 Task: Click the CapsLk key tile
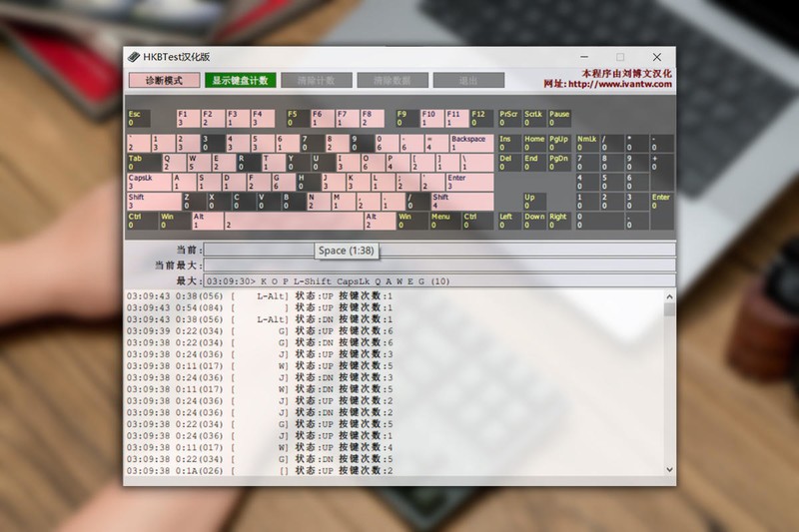[x=149, y=182]
